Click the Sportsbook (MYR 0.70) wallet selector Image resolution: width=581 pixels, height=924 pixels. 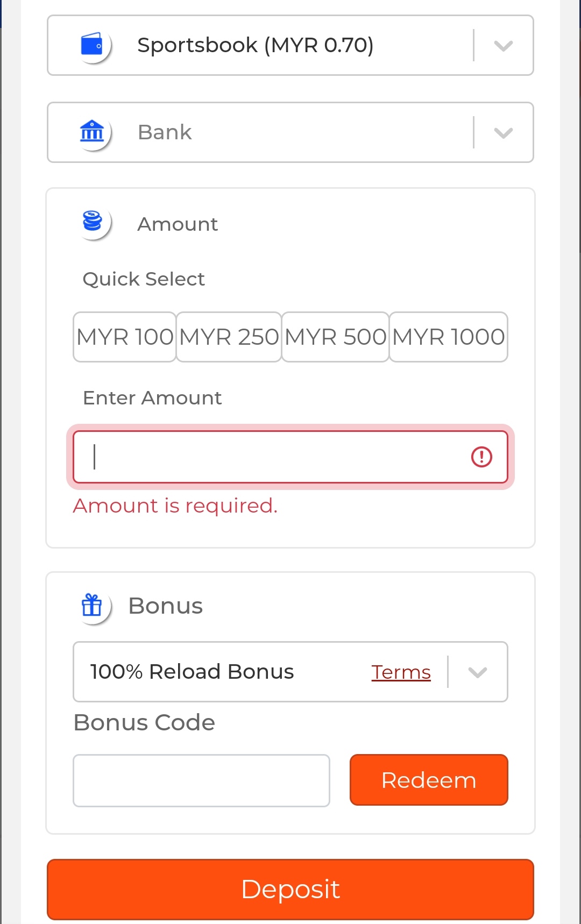(255, 45)
